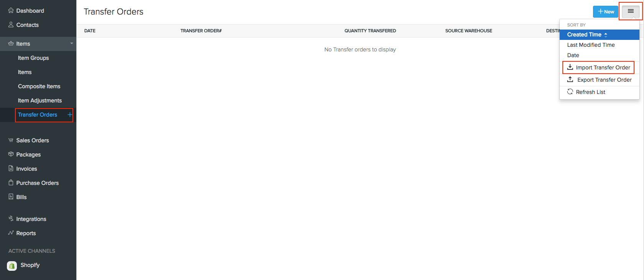Click QUANTITY TRANSFERED column header
This screenshot has height=280, width=644.
click(370, 31)
